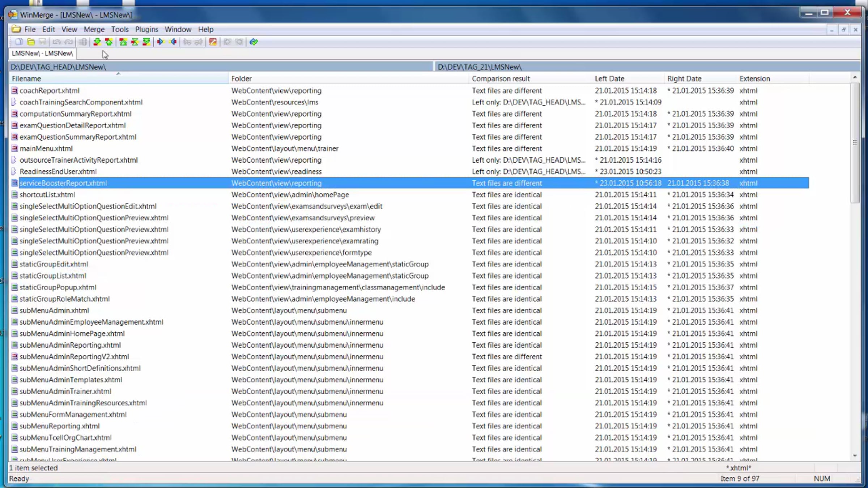Viewport: 868px width, 488px height.
Task: Click the Copy to Left blue arrow icon
Action: pyautogui.click(x=173, y=42)
